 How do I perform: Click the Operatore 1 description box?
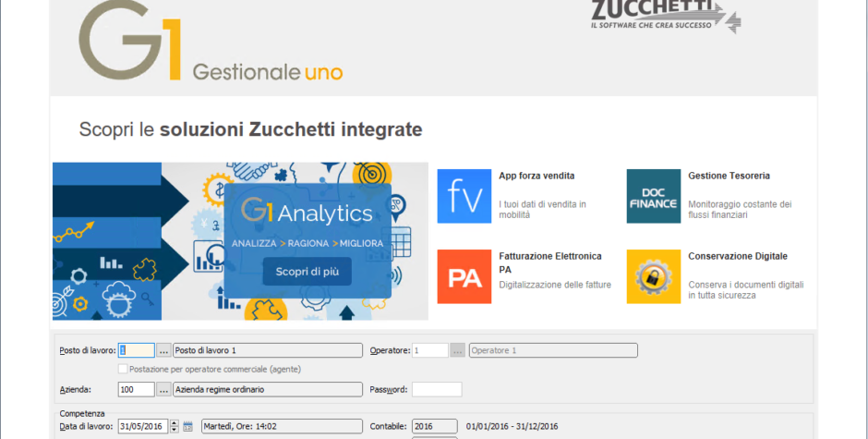click(553, 350)
